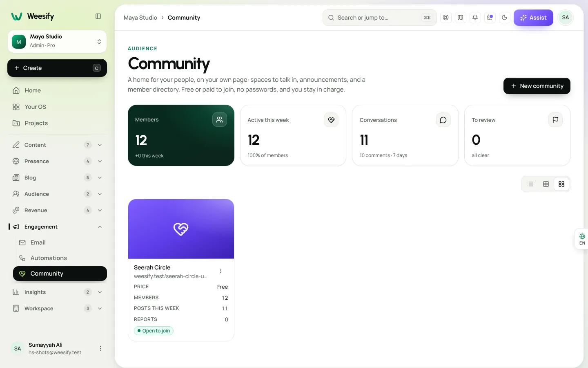This screenshot has height=368, width=588.
Task: Expand the Blog section chevron
Action: coord(100,177)
